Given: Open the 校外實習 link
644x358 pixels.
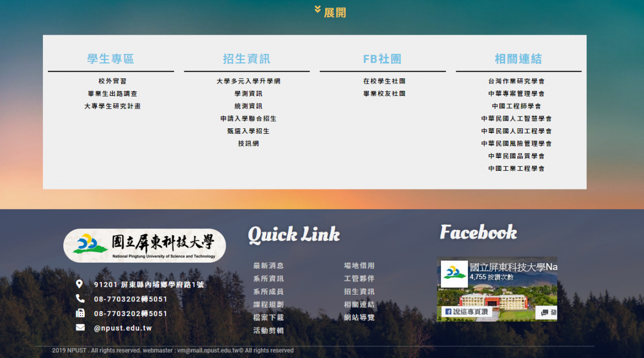Looking at the screenshot, I should click(x=112, y=81).
